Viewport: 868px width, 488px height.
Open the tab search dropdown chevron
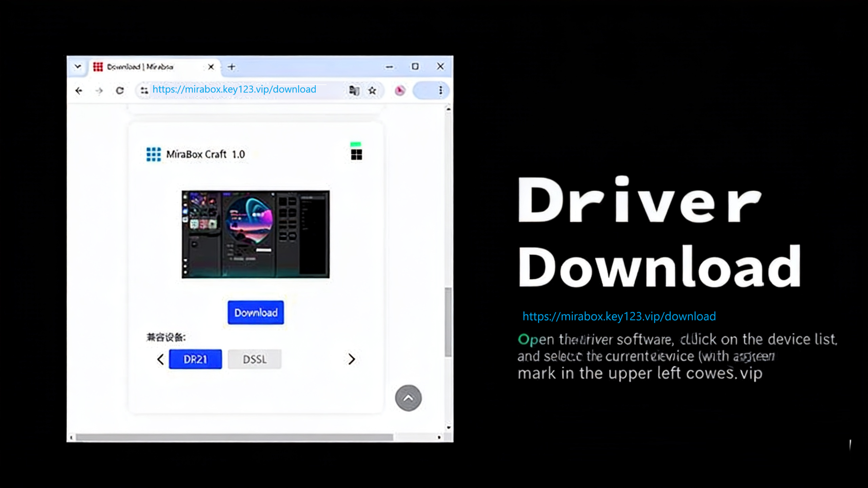78,66
